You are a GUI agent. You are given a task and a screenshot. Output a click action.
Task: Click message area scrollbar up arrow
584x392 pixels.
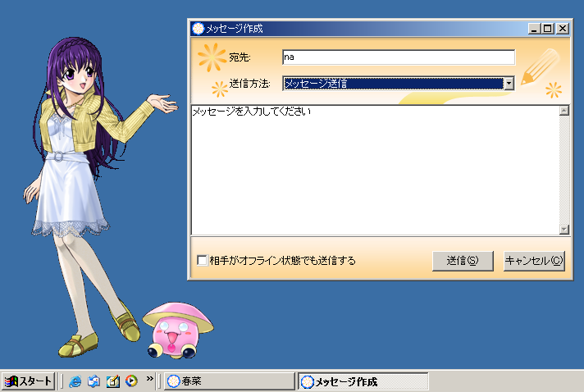[564, 111]
